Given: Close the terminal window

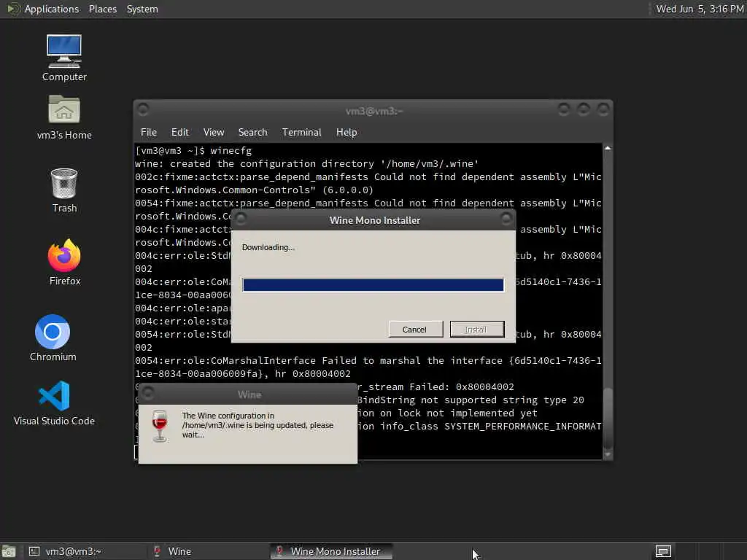Looking at the screenshot, I should [603, 109].
